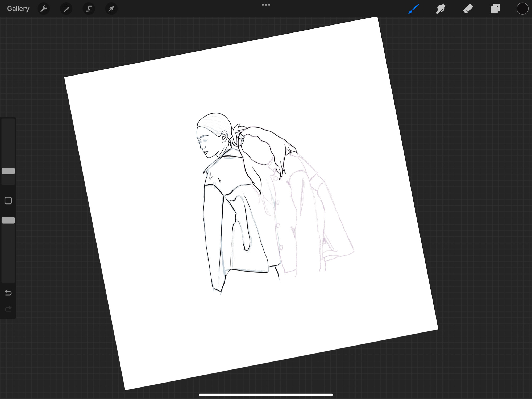
Task: Tap the square Modify button in sidebar
Action: click(x=8, y=201)
